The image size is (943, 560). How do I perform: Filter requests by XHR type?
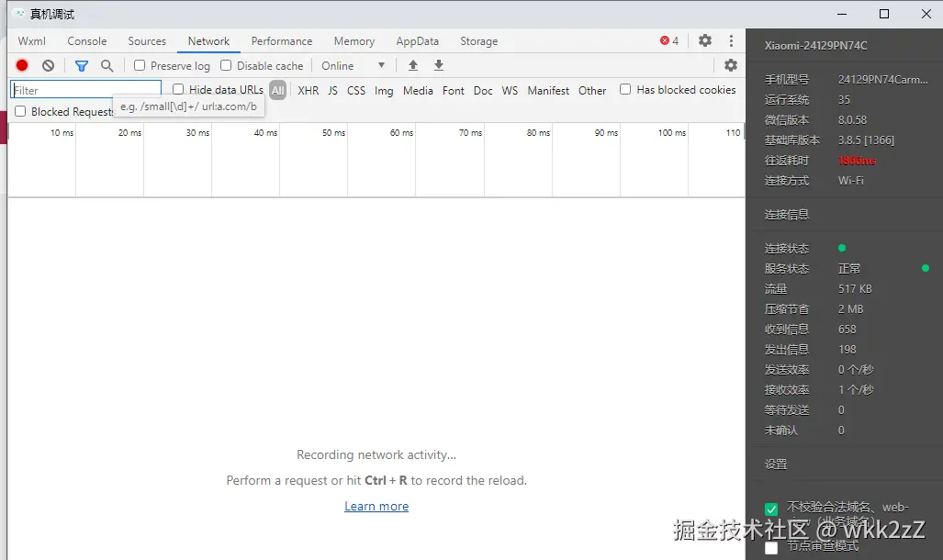309,91
